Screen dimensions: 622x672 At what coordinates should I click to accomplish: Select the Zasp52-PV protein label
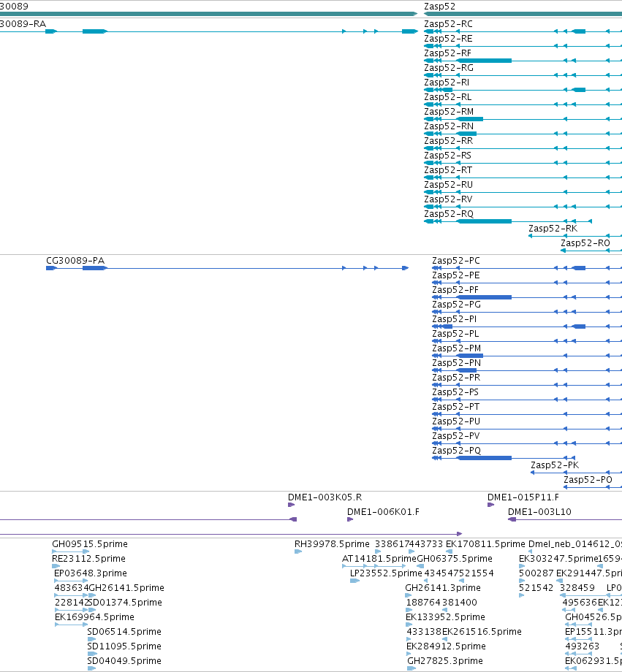pyautogui.click(x=455, y=436)
